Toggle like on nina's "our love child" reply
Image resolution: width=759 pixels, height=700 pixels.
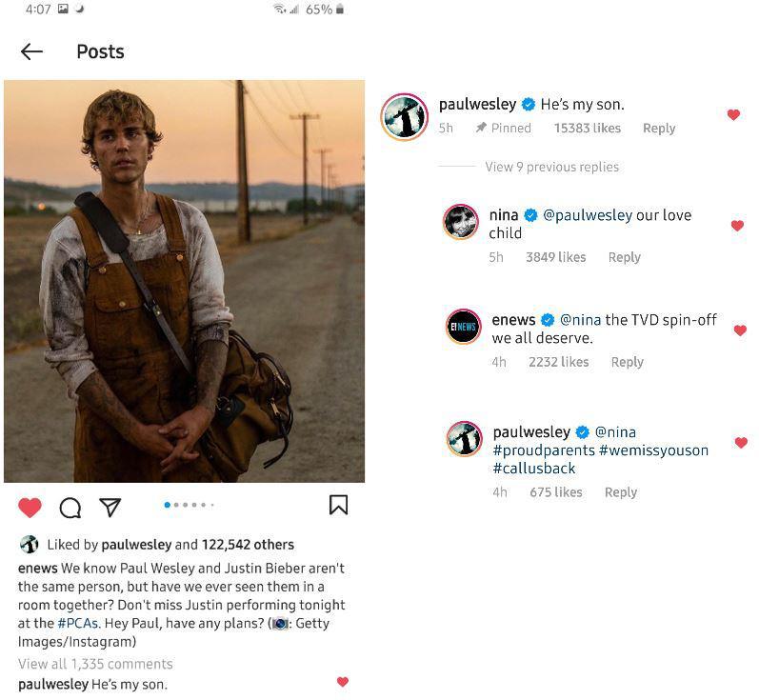coord(737,226)
